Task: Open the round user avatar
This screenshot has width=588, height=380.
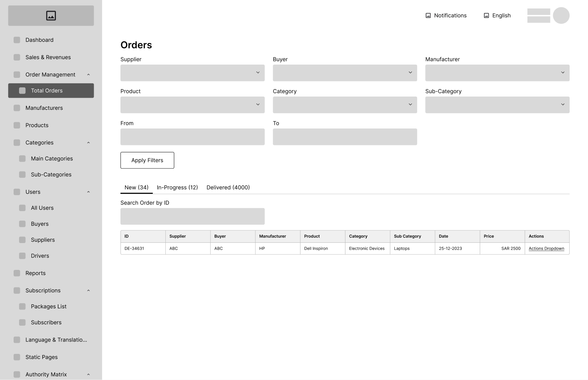Action: 561,15
